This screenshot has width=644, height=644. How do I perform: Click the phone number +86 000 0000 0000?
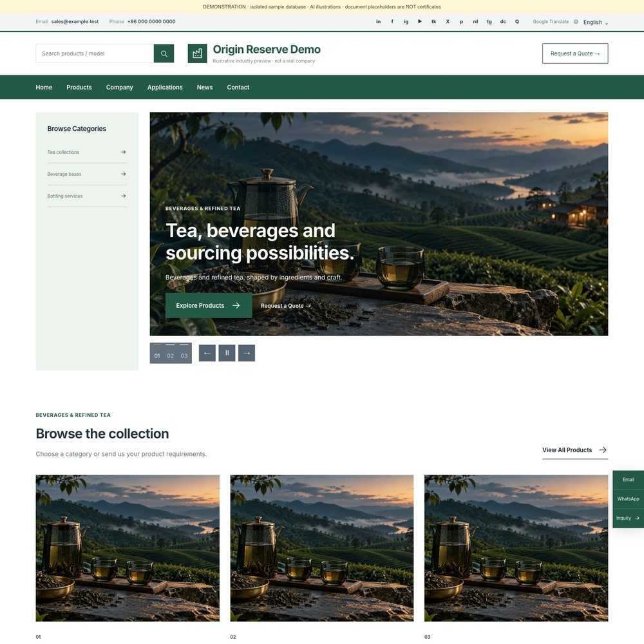pyautogui.click(x=151, y=22)
